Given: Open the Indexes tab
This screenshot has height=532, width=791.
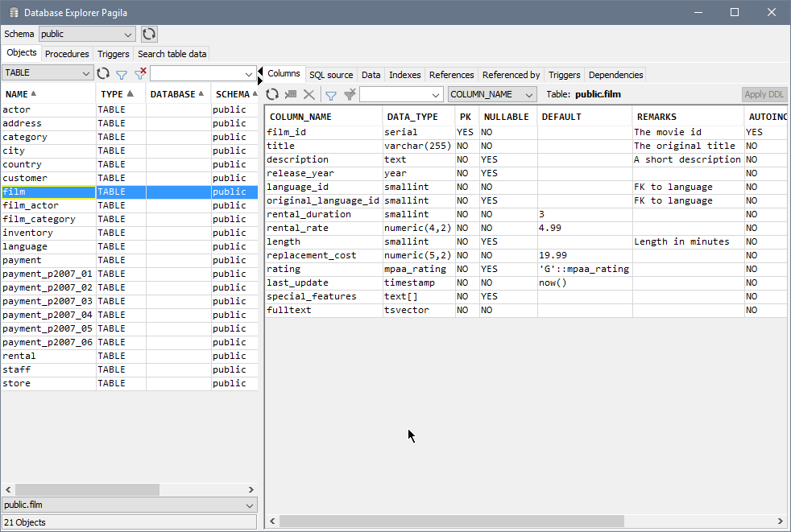Looking at the screenshot, I should point(404,75).
